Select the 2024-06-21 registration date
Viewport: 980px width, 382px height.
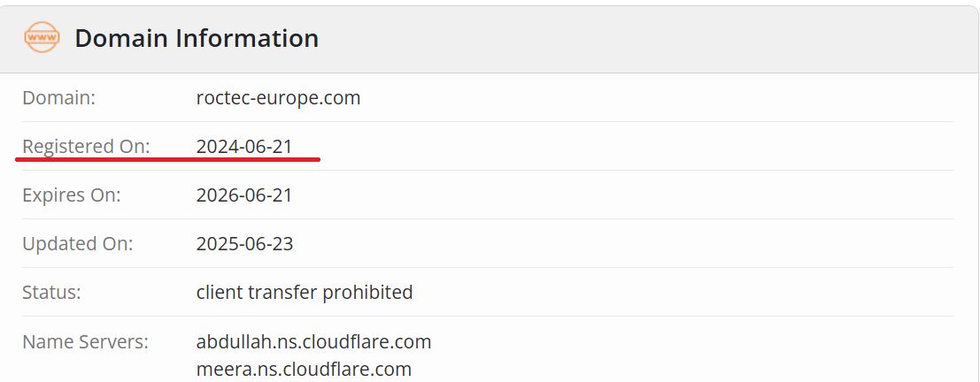(244, 146)
